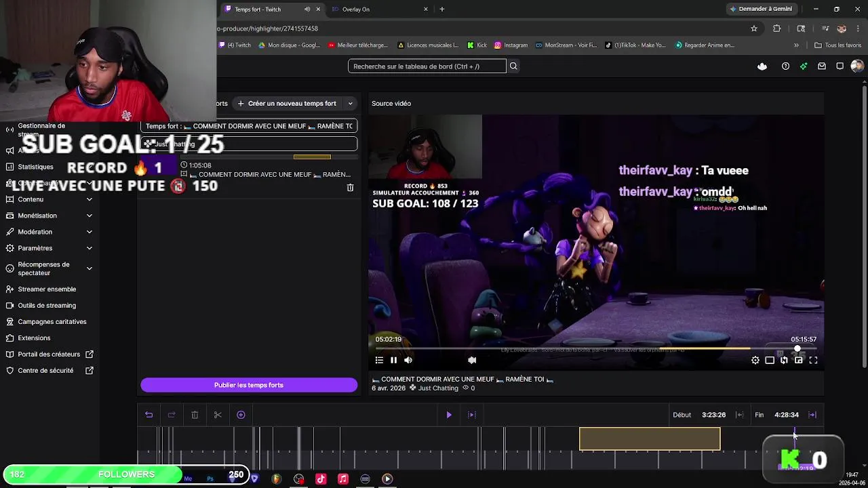The width and height of the screenshot is (868, 488).
Task: Open the Twitch inbox mail icon
Action: [x=822, y=66]
